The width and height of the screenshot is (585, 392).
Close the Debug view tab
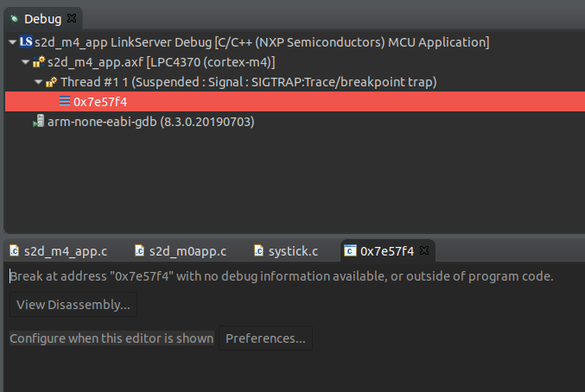pos(72,18)
